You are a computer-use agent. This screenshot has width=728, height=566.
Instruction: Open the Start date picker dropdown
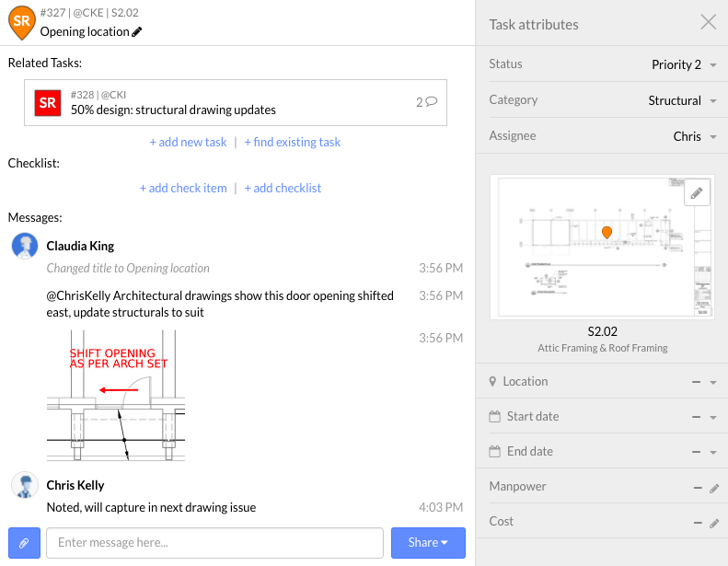713,417
